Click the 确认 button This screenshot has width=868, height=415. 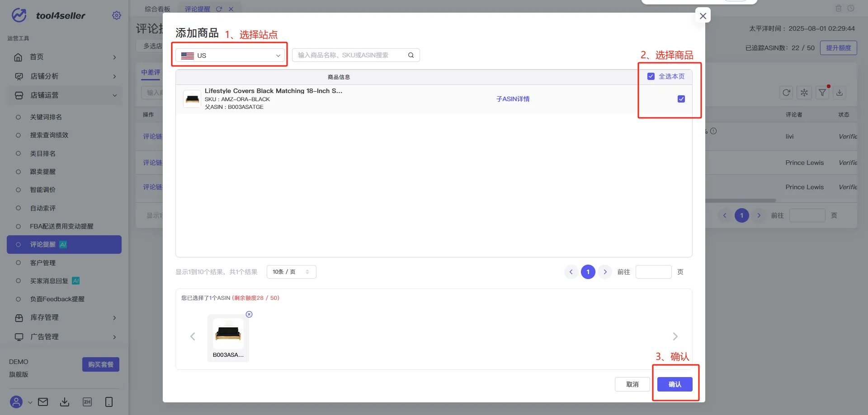675,384
